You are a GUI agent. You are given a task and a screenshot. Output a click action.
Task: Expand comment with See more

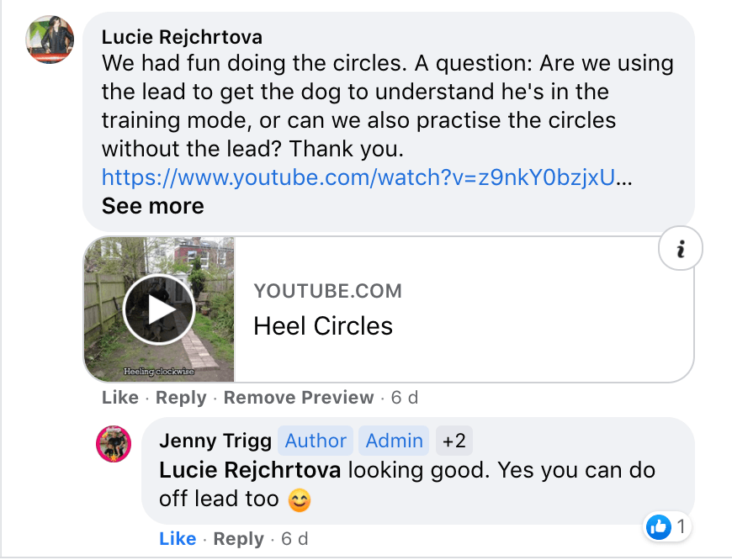click(x=152, y=206)
